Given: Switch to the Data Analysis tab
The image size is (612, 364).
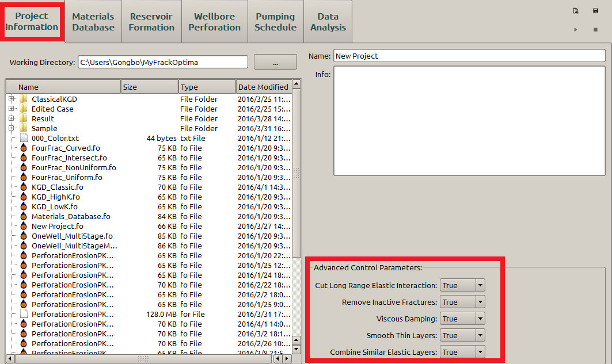Looking at the screenshot, I should coord(328,22).
